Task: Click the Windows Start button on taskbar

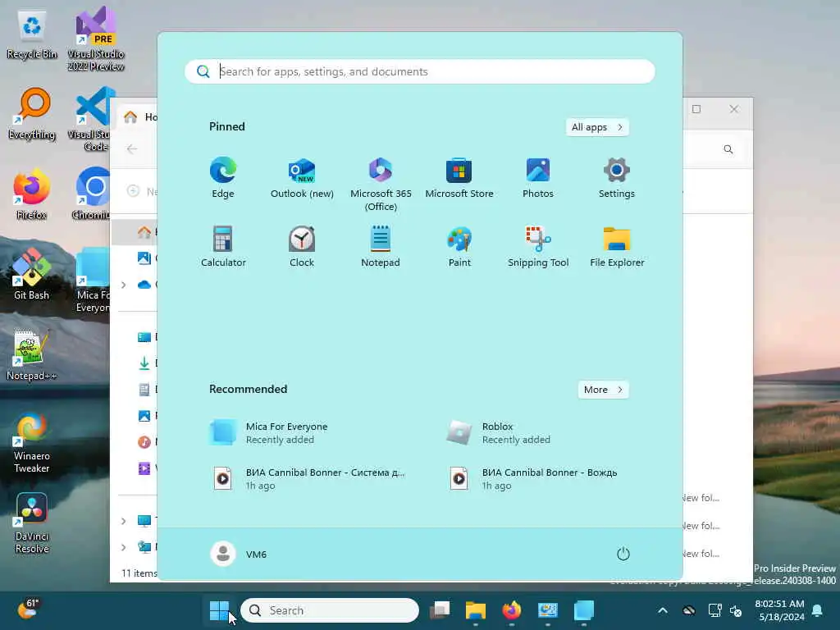Action: coord(219,610)
